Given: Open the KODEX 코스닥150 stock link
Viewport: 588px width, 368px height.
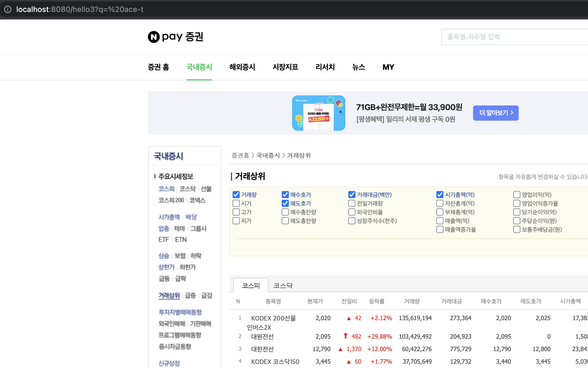Looking at the screenshot, I should point(275,362).
